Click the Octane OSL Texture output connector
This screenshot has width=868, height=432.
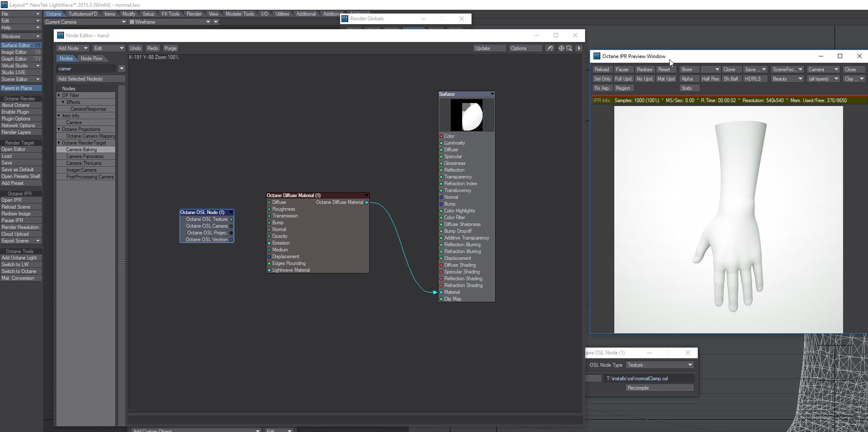tap(231, 220)
